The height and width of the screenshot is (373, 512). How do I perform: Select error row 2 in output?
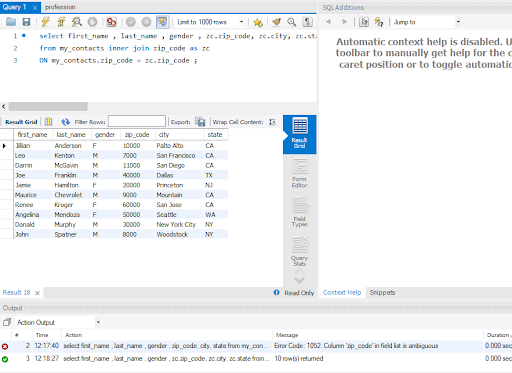point(256,346)
